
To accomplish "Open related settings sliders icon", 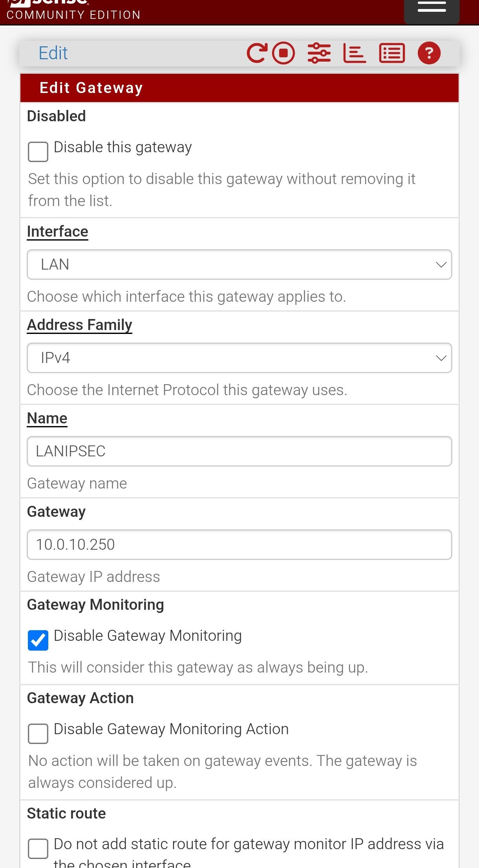I will 319,53.
